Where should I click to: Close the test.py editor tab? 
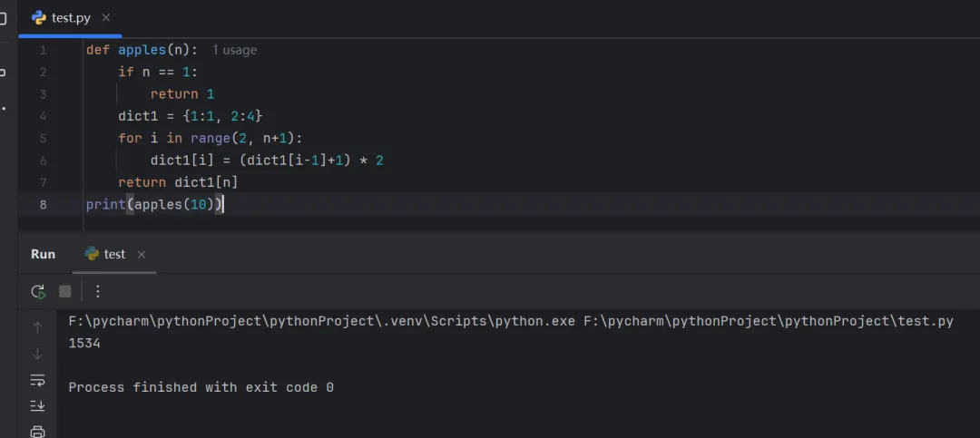click(106, 17)
